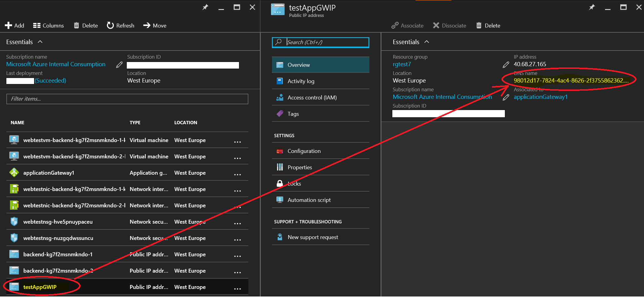Open applicationGateway1 associated link
The height and width of the screenshot is (298, 644).
coord(540,97)
